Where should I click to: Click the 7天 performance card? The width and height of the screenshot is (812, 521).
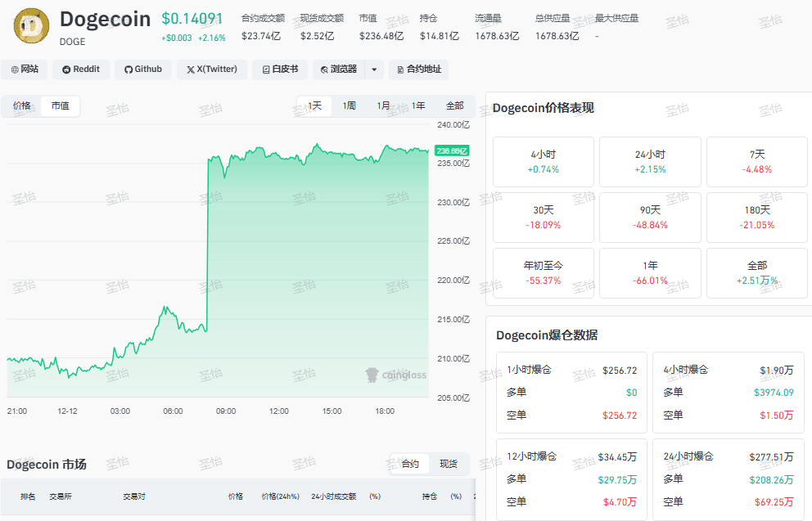pos(757,162)
